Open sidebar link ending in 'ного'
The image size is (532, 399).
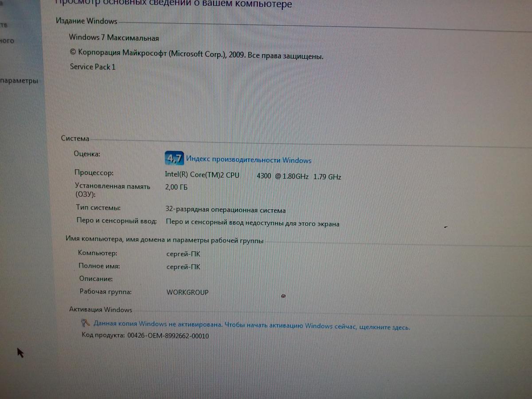7,41
